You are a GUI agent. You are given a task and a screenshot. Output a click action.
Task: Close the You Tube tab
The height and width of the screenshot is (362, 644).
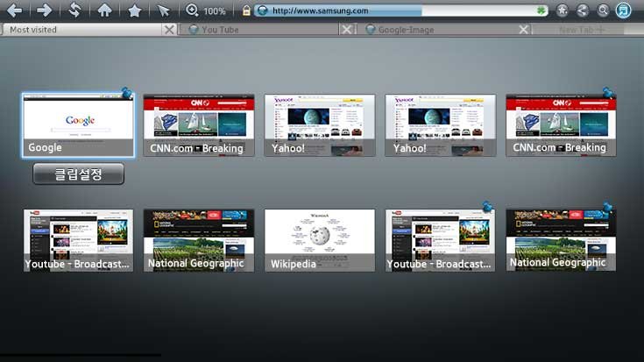click(347, 30)
